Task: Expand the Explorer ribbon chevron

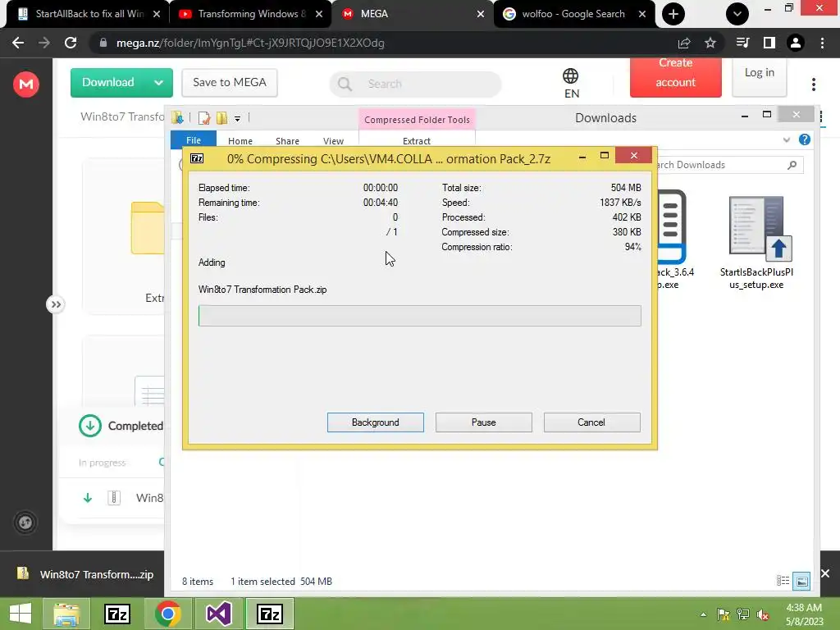Action: tap(787, 139)
